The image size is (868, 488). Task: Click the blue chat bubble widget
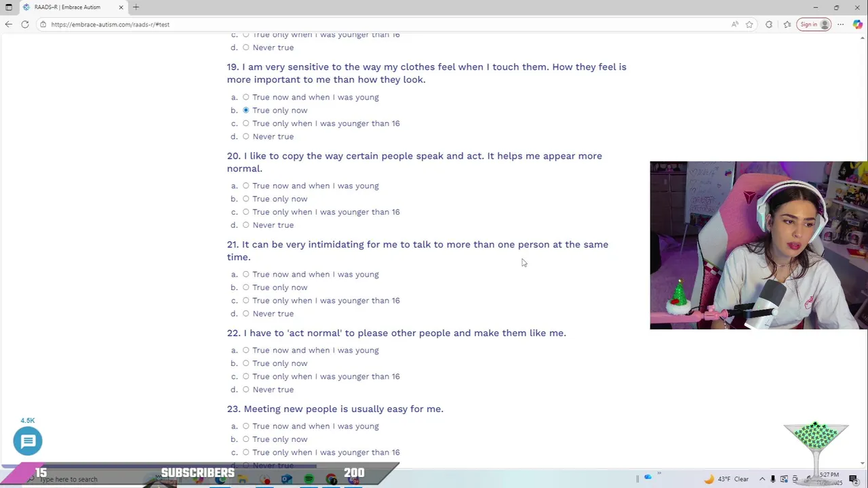[x=28, y=441]
